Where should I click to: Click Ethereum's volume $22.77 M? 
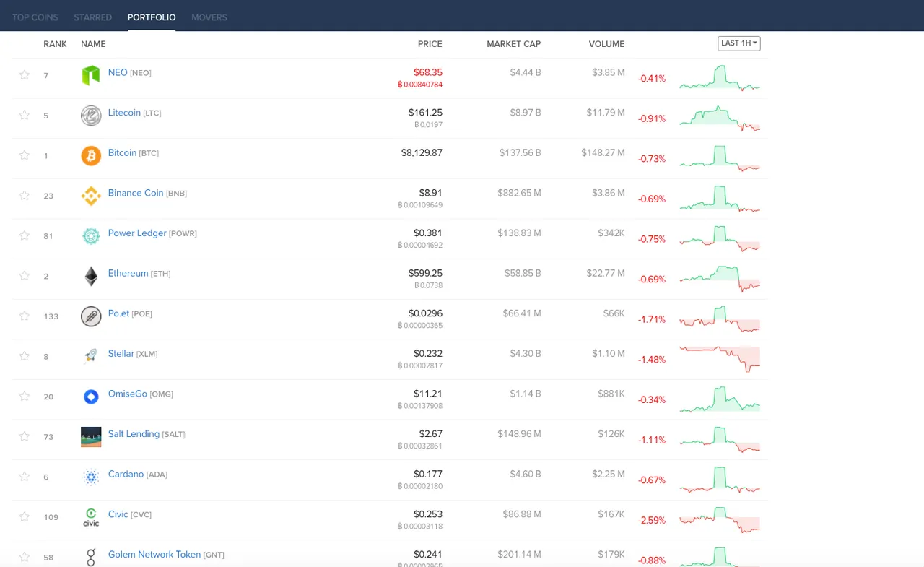[606, 273]
